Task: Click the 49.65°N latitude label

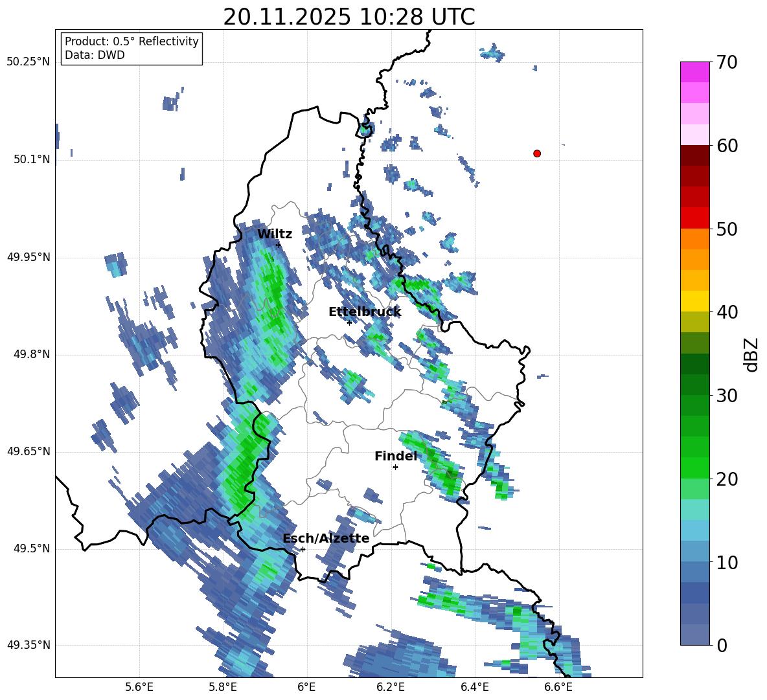Action: (x=29, y=451)
